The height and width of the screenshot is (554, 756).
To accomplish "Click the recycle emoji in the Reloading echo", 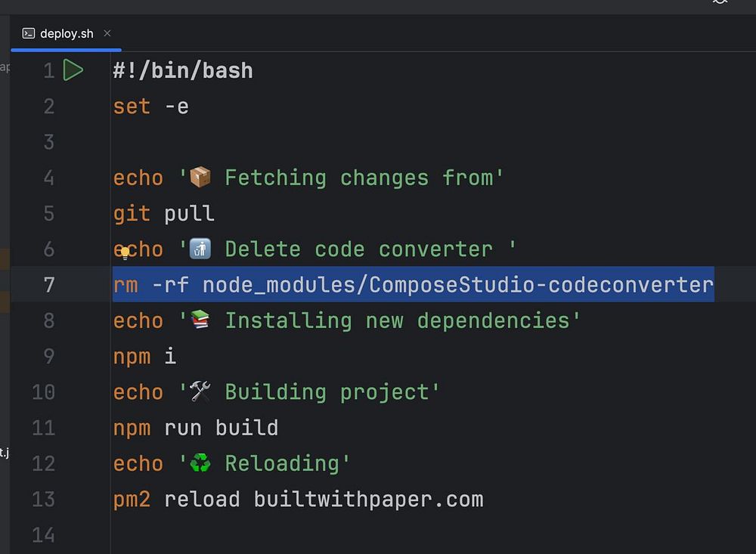I will 200,463.
